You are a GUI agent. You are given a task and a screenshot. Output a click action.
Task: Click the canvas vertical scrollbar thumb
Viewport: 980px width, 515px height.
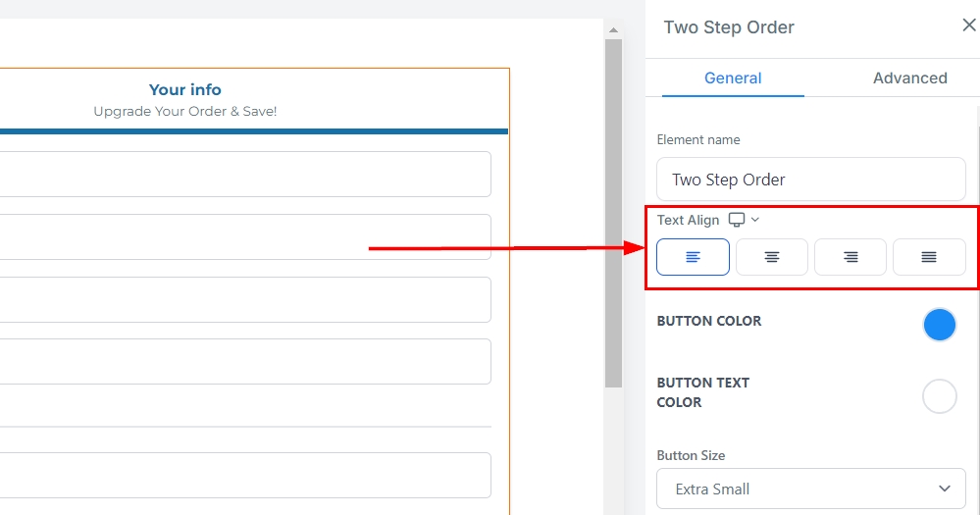[613, 211]
